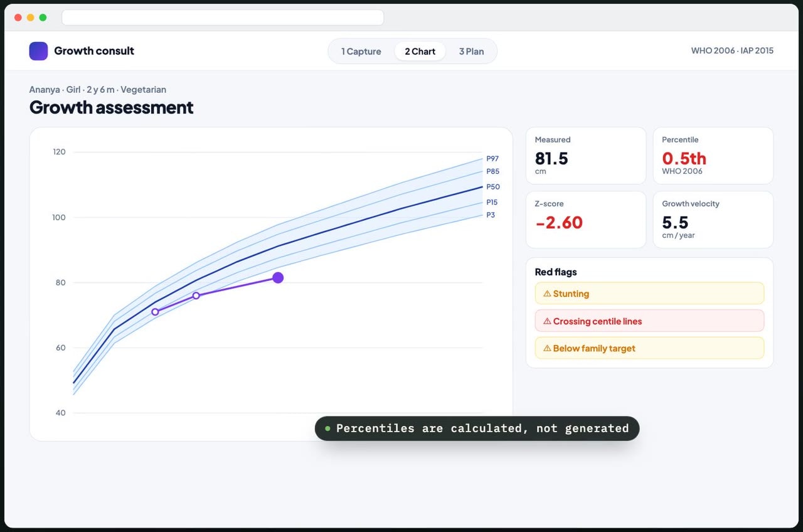Click the 40 y-axis label
The width and height of the screenshot is (803, 532).
(x=61, y=413)
